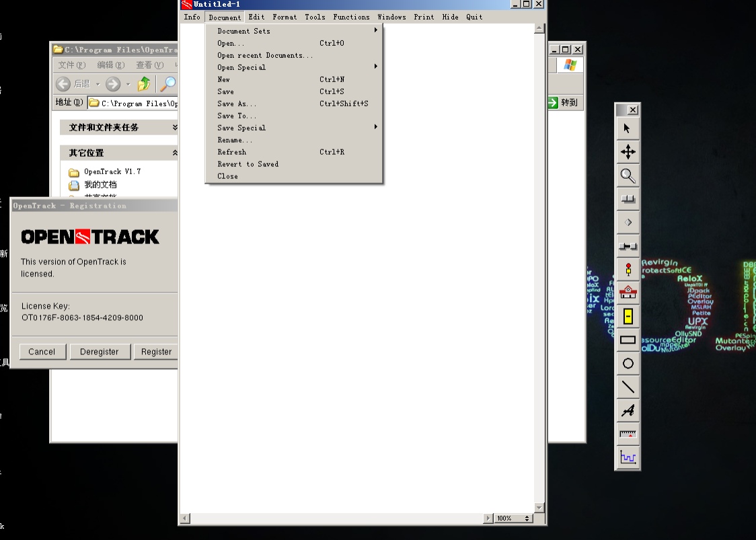This screenshot has width=756, height=540.
Task: Select the yellow box tool
Action: point(628,316)
